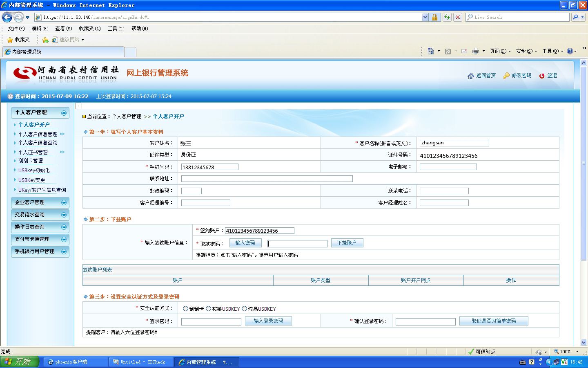Select the 按键USBKEY radio option
Viewport: 588px width, 368px height.
tap(209, 309)
